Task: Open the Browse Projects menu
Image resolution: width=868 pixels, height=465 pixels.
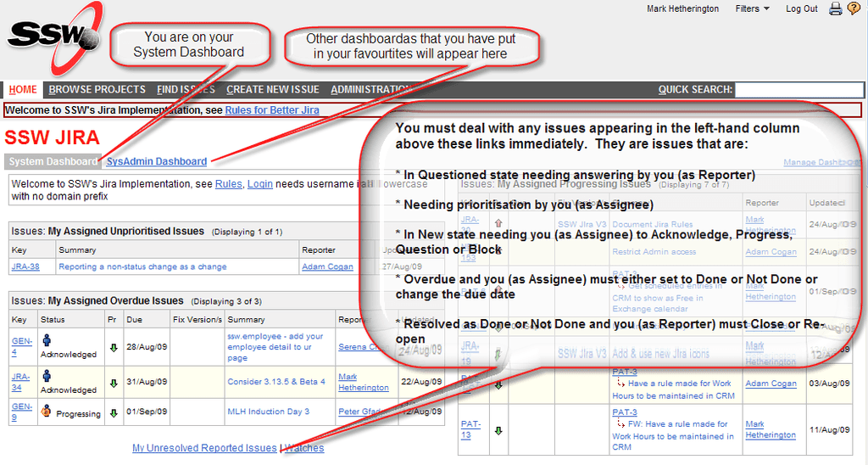Action: [97, 89]
